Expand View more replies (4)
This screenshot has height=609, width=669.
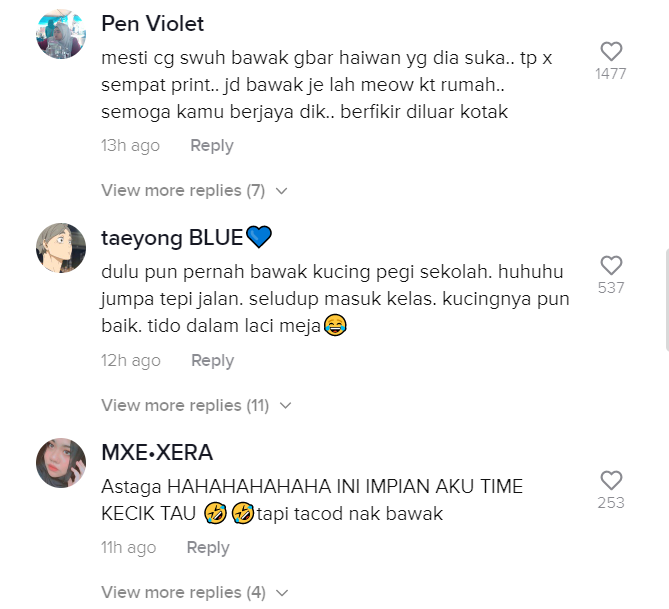(195, 592)
